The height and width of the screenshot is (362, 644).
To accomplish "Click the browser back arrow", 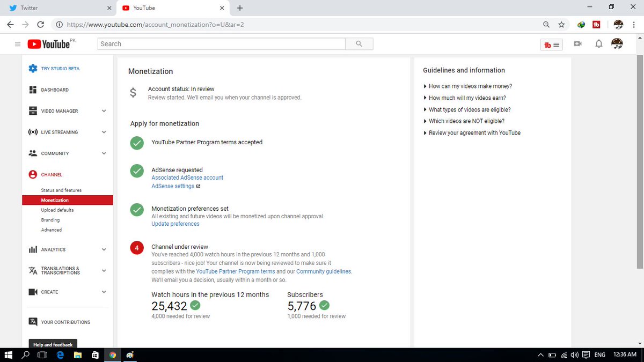I will point(11,25).
